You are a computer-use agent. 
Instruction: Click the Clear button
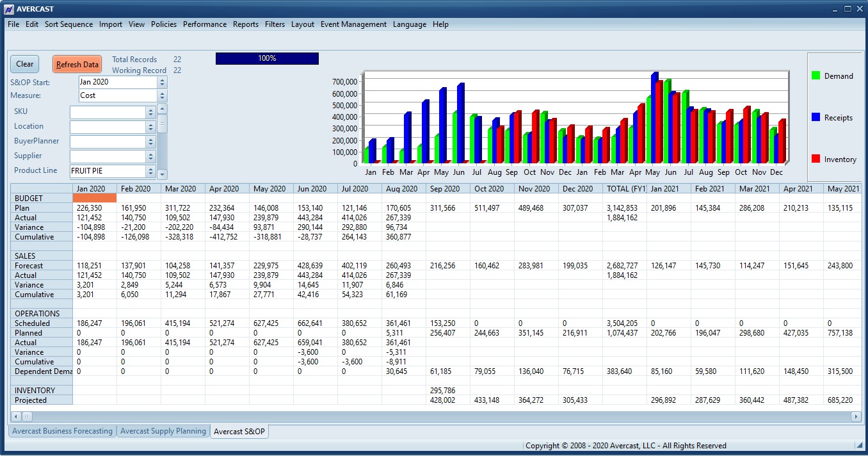click(25, 64)
